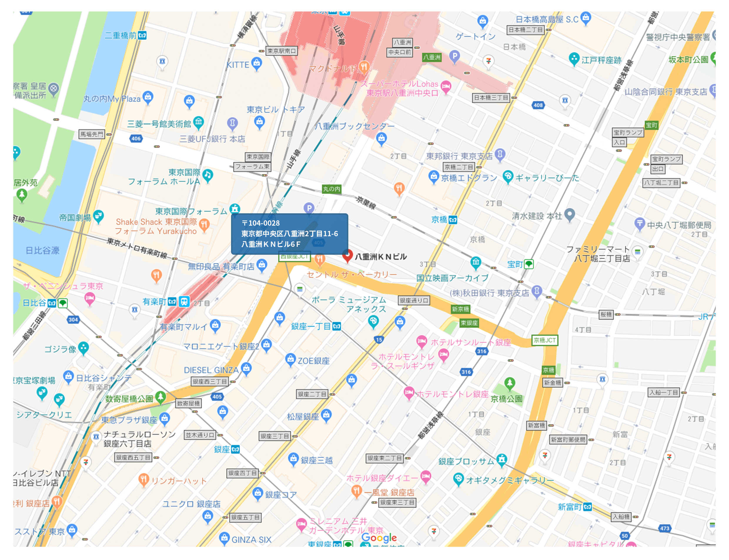Click the 一風堂 銀座店 restaurant icon
This screenshot has width=729, height=560.
point(356,491)
